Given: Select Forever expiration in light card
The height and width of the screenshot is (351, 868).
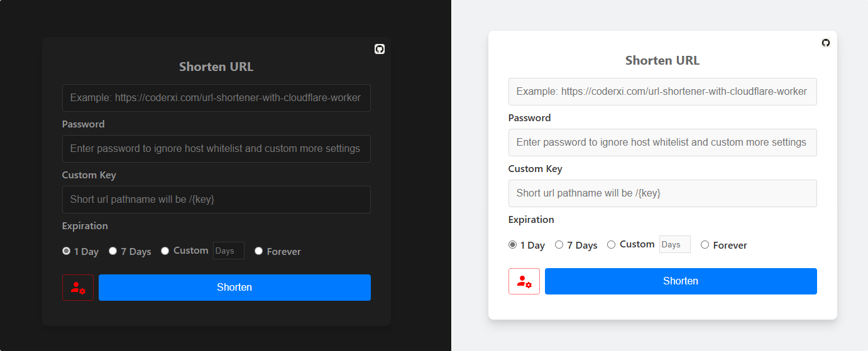Looking at the screenshot, I should 705,245.
